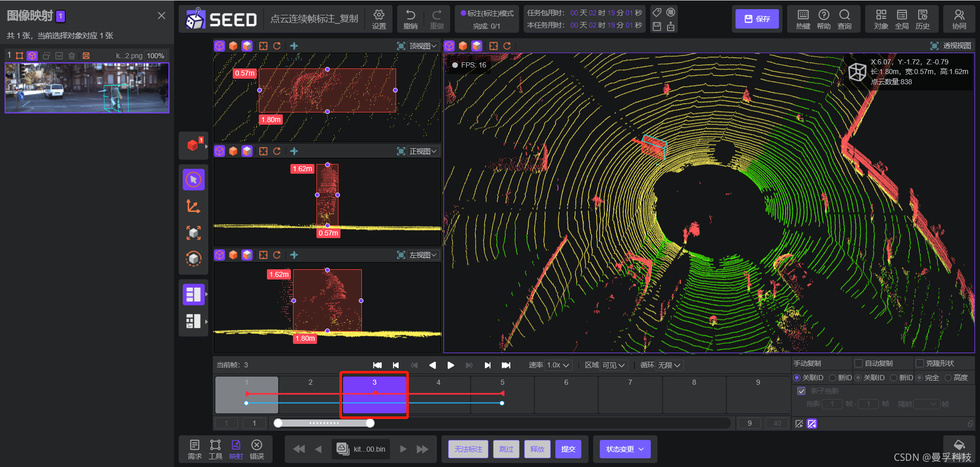Open 速率 1.0x speed dropdown

pyautogui.click(x=558, y=365)
